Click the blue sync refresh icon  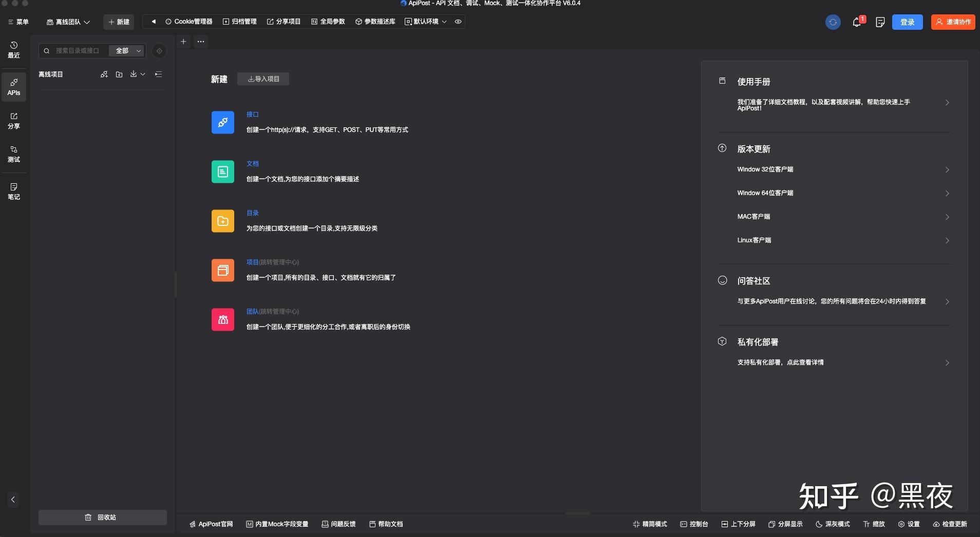point(833,22)
